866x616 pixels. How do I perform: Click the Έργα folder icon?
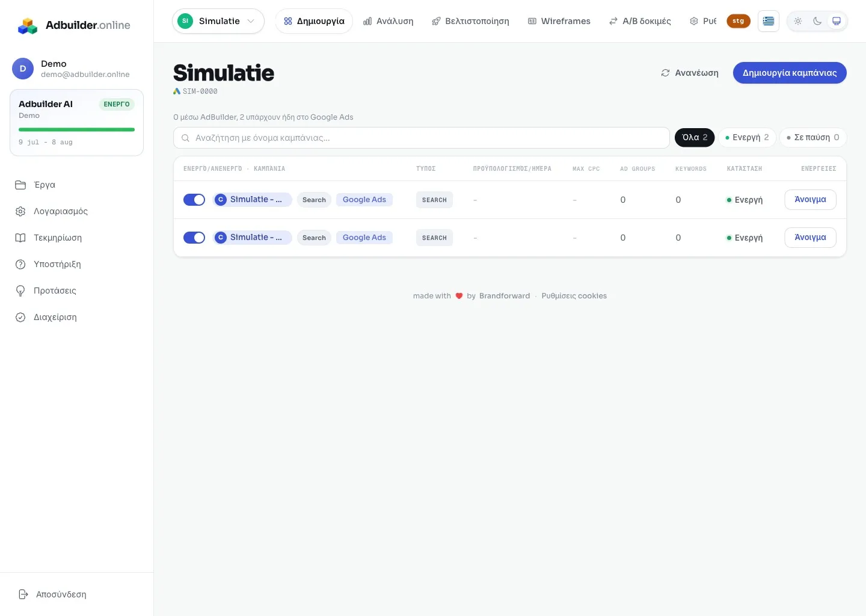(20, 185)
